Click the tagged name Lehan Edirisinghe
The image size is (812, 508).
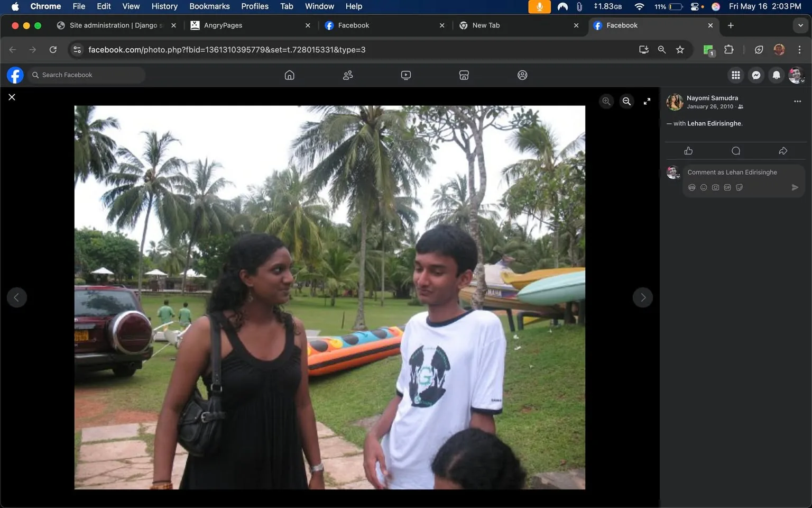(x=714, y=123)
